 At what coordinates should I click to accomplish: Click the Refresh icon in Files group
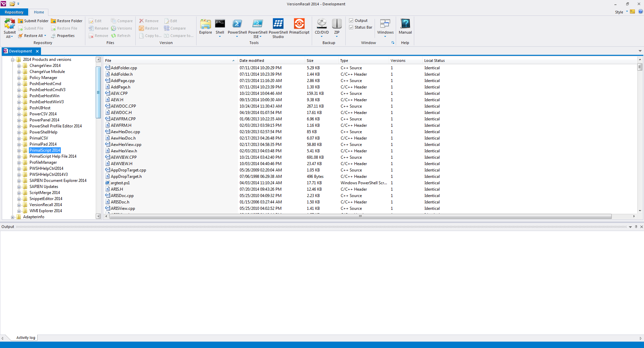(x=114, y=36)
